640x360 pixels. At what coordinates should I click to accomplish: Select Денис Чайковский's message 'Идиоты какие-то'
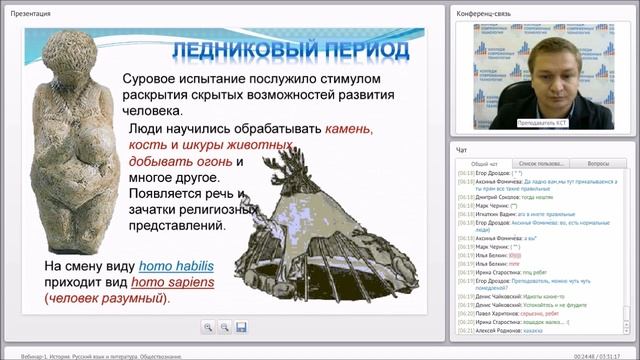point(511,297)
